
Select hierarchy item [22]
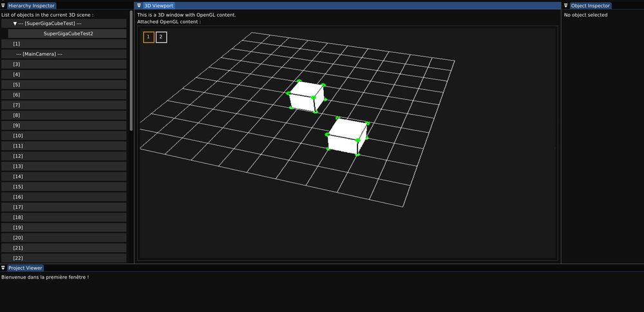[x=64, y=258]
